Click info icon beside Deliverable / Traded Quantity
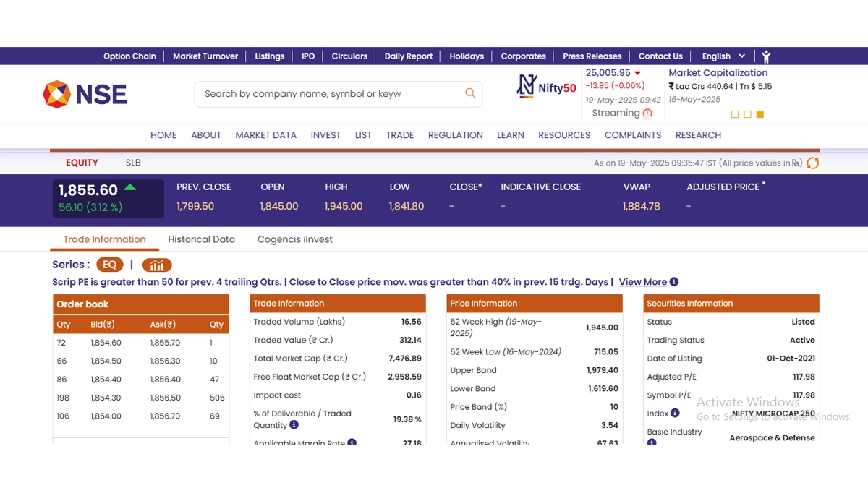 click(x=294, y=425)
